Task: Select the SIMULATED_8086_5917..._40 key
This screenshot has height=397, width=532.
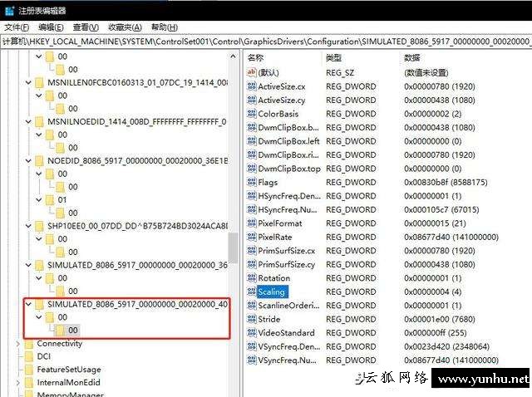Action: tap(137, 304)
